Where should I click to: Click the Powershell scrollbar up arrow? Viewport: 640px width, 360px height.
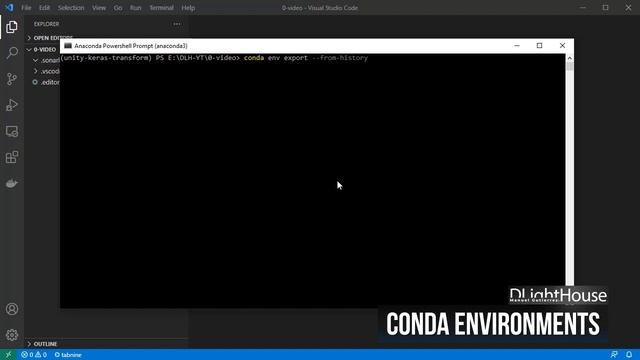point(570,58)
